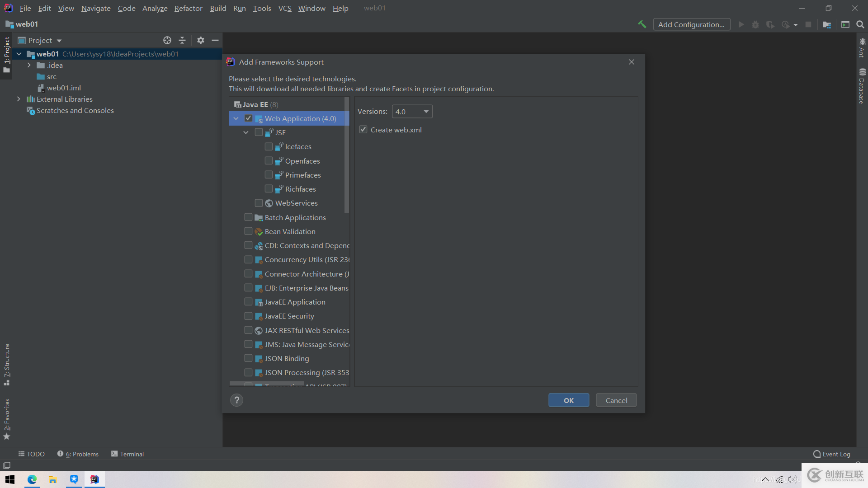Screen dimensions: 868x488
Task: Select Scratches and Consoles
Action: (x=75, y=110)
